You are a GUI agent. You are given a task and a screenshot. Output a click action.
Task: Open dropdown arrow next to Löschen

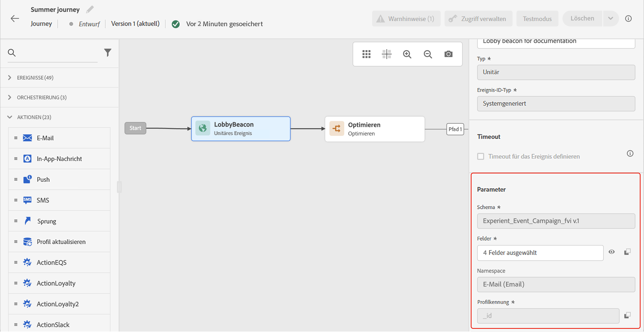coord(610,19)
